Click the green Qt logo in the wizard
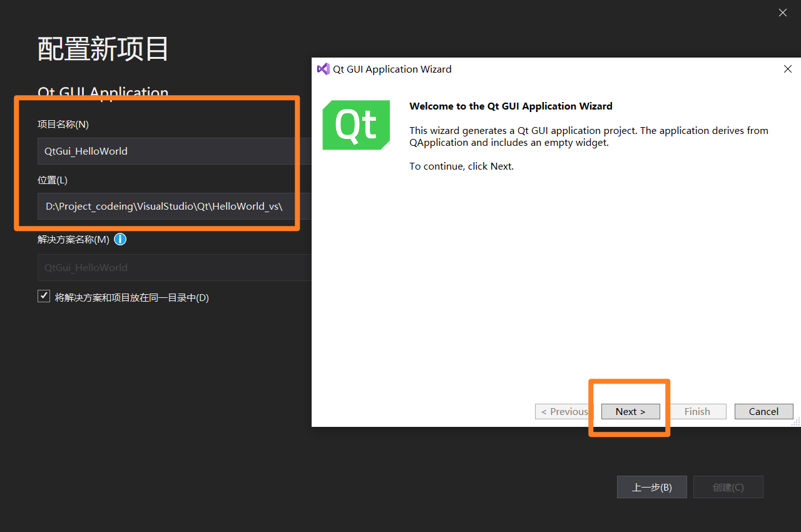801x532 pixels. click(355, 125)
